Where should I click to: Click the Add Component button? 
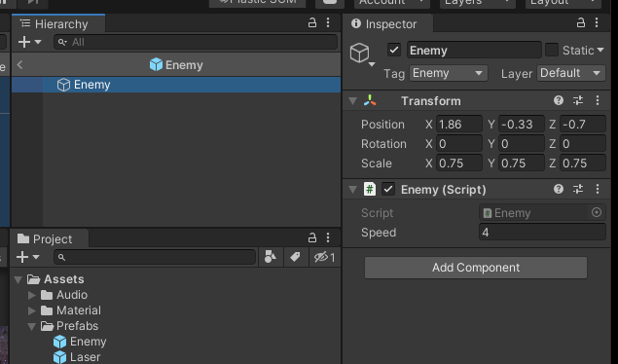point(476,268)
